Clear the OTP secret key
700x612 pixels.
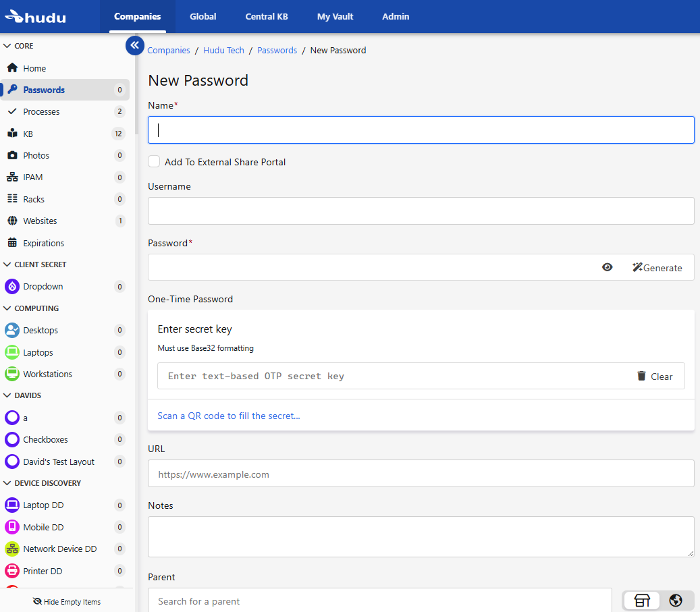pyautogui.click(x=655, y=376)
